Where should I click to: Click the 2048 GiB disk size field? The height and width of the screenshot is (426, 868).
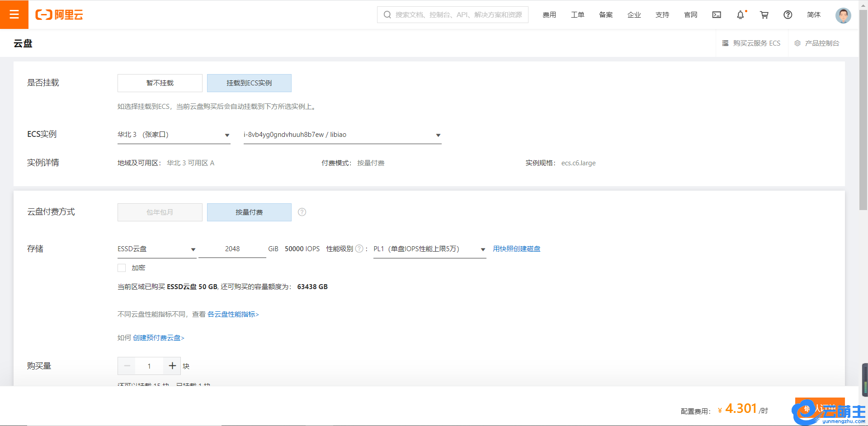coord(232,249)
